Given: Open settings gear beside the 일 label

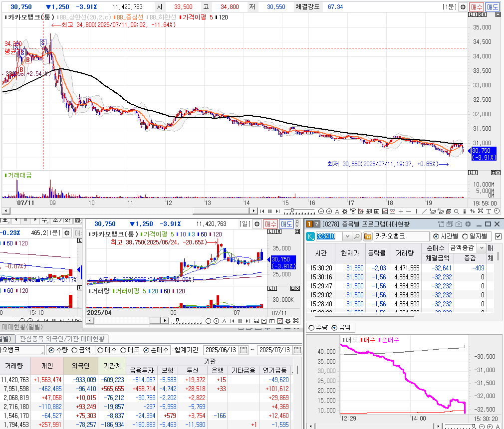Looking at the screenshot, I should point(257,224).
